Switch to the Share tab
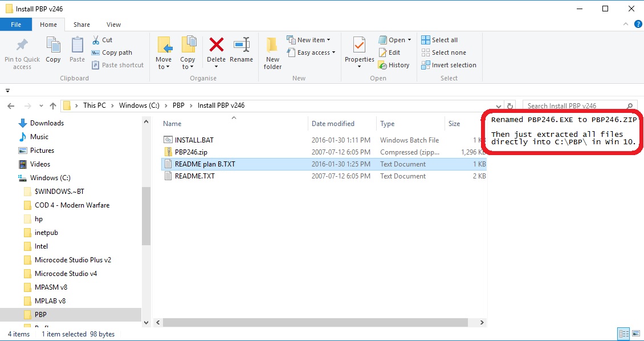Viewport: 644px width, 341px height. point(81,25)
